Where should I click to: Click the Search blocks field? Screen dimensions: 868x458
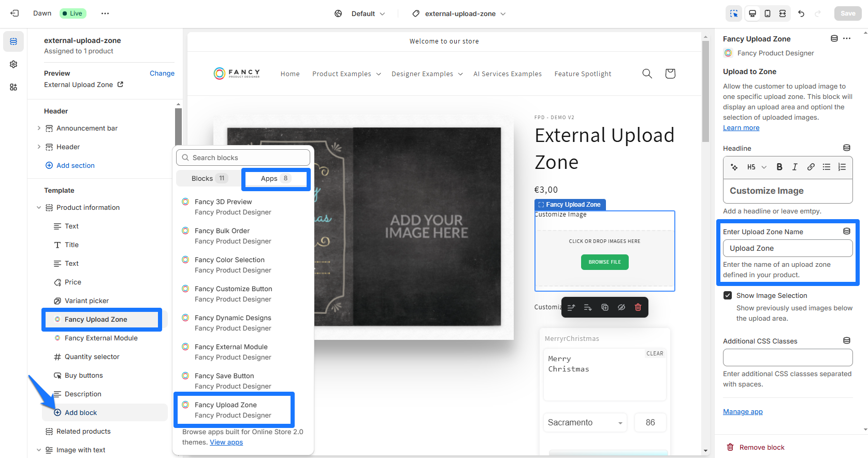(243, 158)
